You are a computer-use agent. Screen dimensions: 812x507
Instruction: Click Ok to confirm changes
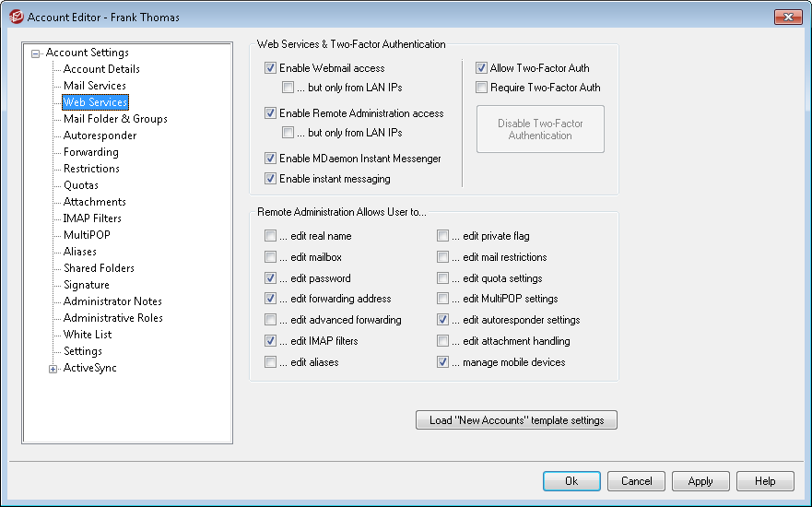click(571, 481)
